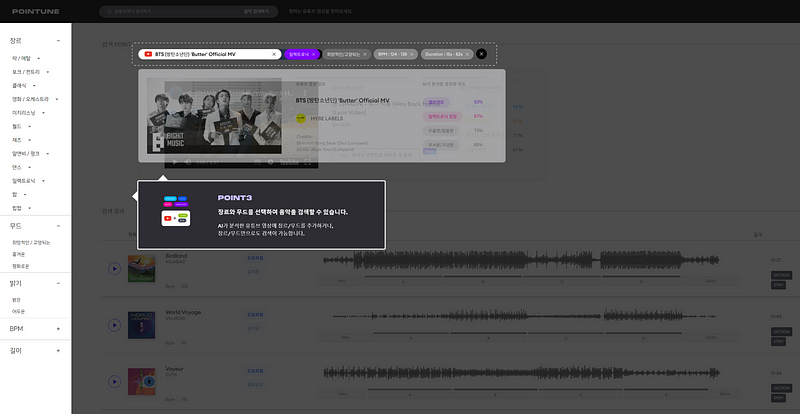Remove the 희망적인/고양되는 tag chip

[x=364, y=54]
